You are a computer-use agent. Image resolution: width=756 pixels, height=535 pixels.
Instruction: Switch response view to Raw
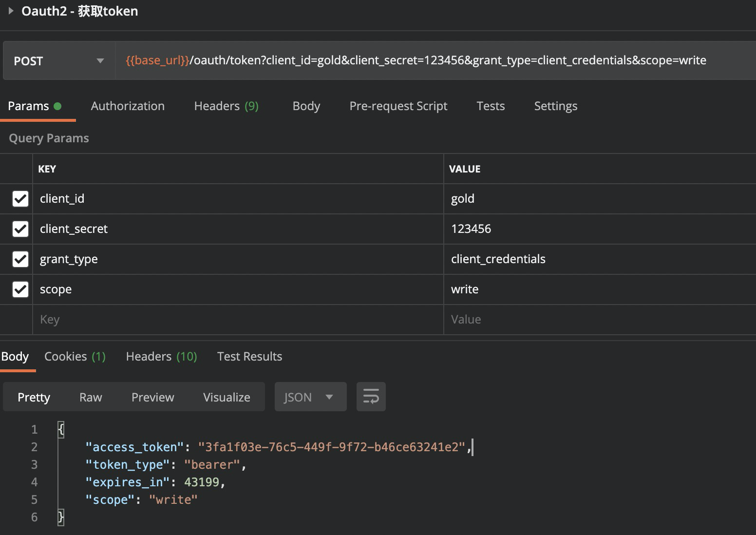[x=91, y=397]
